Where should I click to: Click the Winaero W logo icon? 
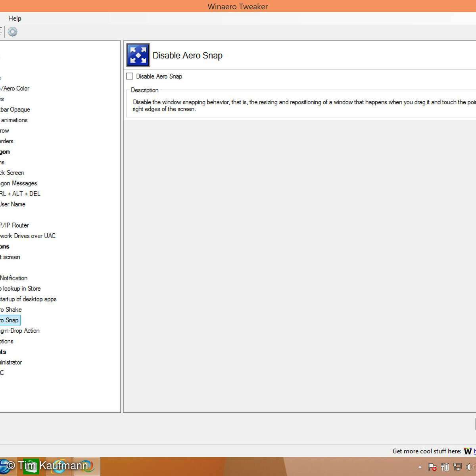(x=468, y=451)
